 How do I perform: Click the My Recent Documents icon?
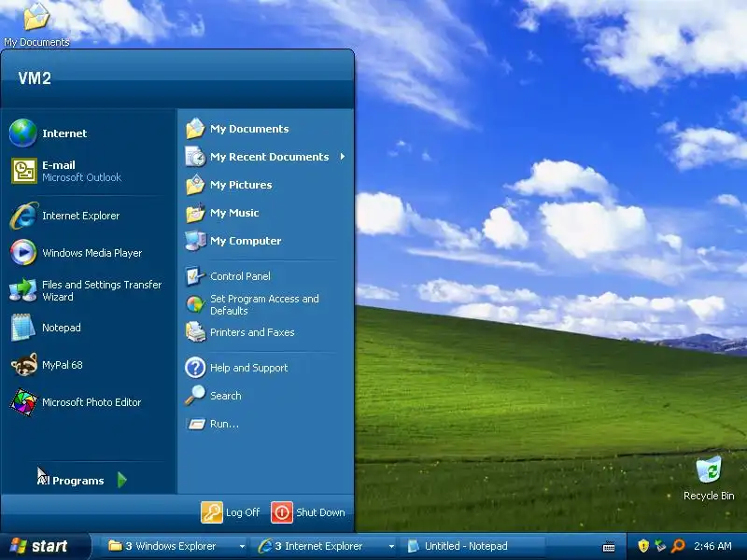195,157
